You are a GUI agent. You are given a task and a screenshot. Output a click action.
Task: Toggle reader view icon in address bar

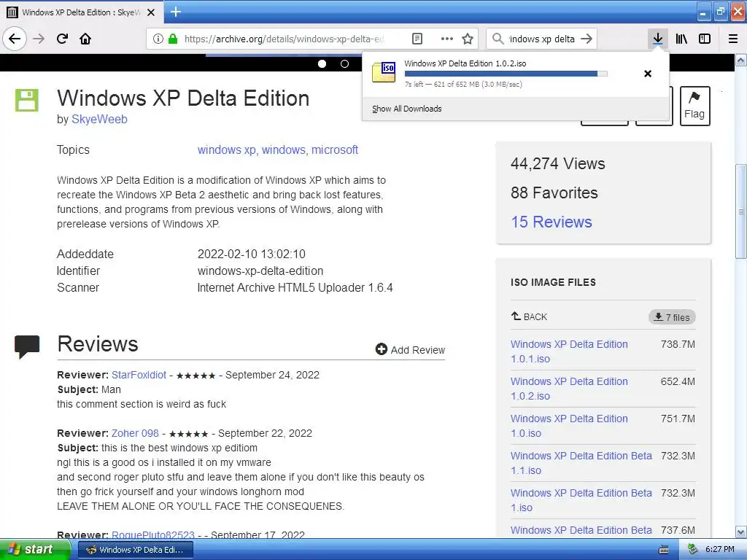pos(417,39)
